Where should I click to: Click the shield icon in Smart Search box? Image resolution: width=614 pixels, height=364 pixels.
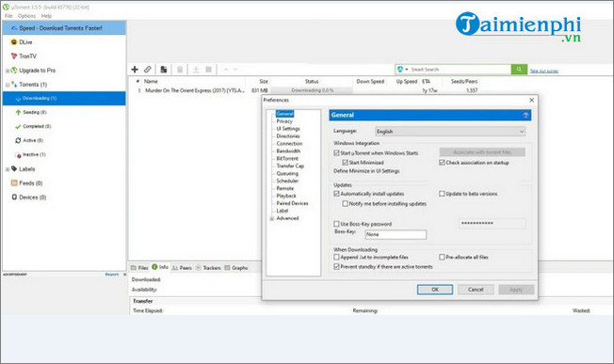(400, 70)
